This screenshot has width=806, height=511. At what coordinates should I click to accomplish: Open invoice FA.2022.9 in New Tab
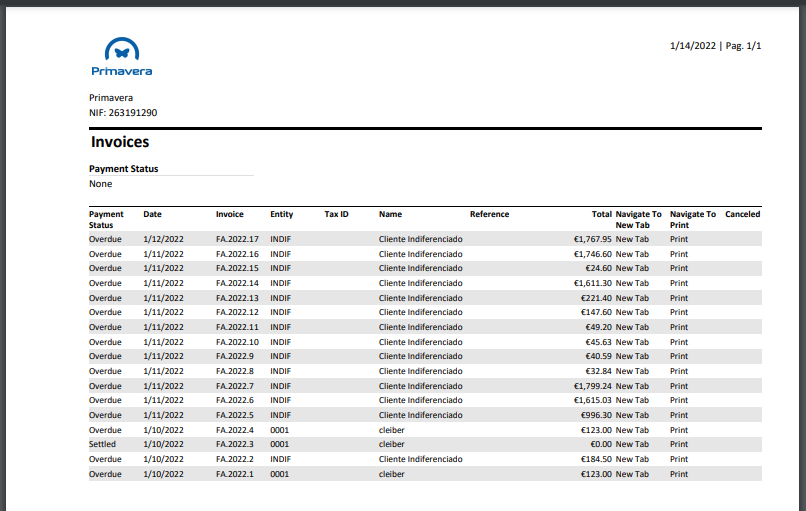632,356
